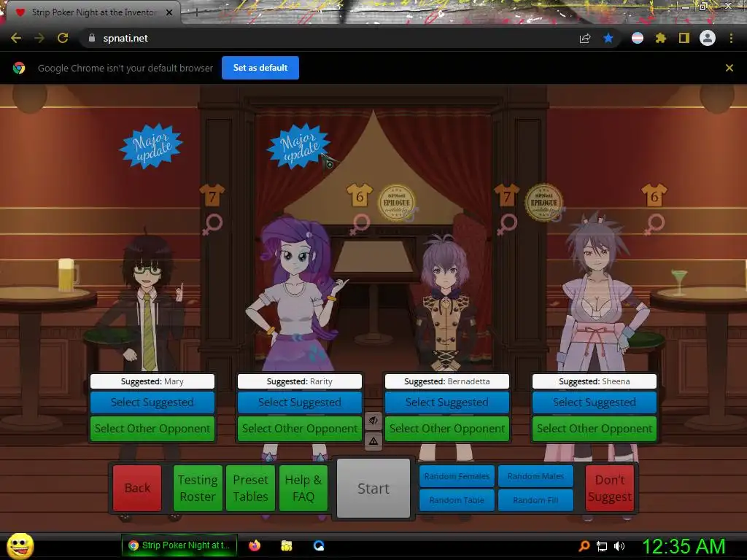
Task: Click Mary's clothing layer shirt icon
Action: 212,195
